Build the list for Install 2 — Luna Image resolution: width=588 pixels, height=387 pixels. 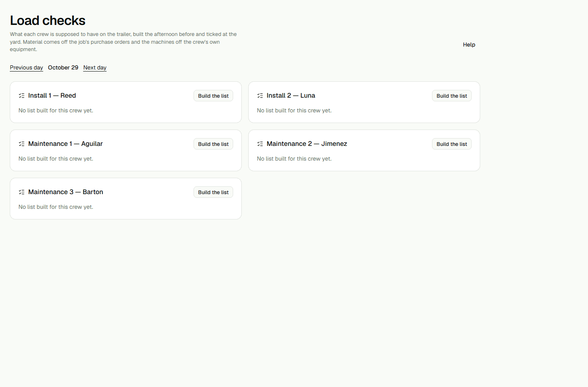[x=452, y=96]
